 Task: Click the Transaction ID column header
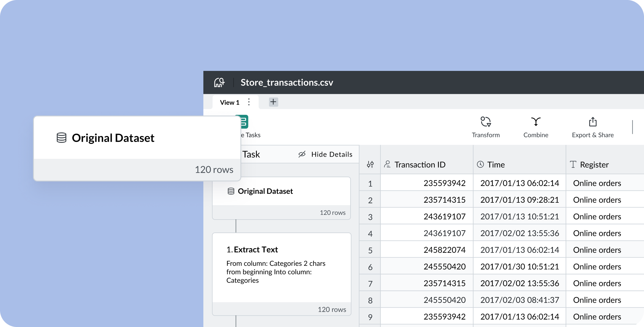(420, 165)
